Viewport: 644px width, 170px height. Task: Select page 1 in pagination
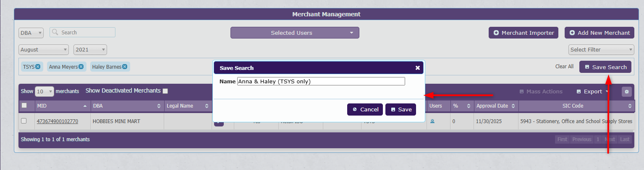pos(598,139)
